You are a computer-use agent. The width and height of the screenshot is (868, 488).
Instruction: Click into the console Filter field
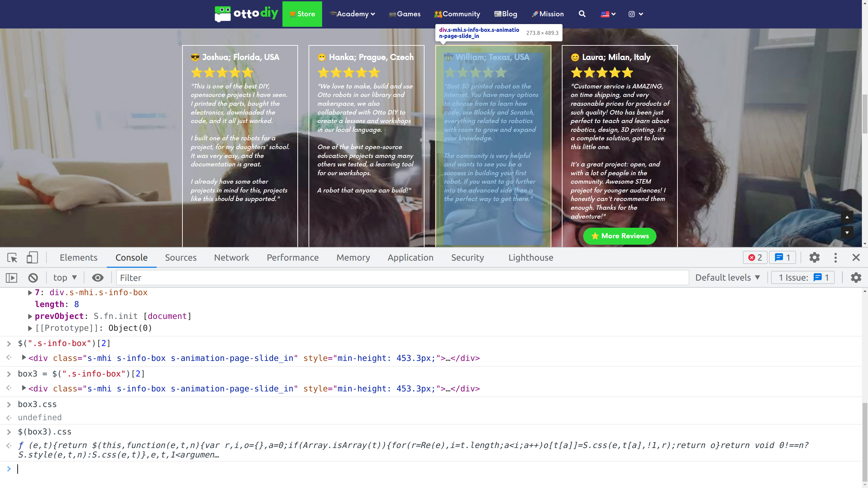coord(402,278)
